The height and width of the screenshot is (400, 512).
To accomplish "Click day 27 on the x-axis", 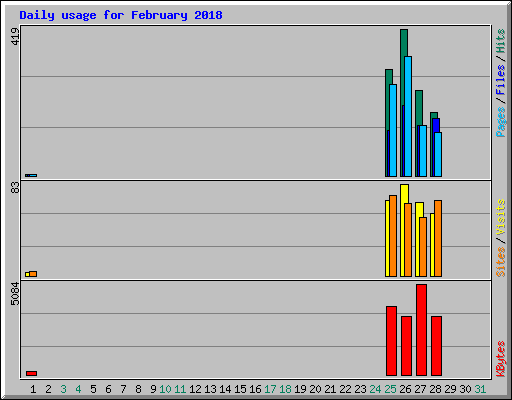I will coord(420,389).
